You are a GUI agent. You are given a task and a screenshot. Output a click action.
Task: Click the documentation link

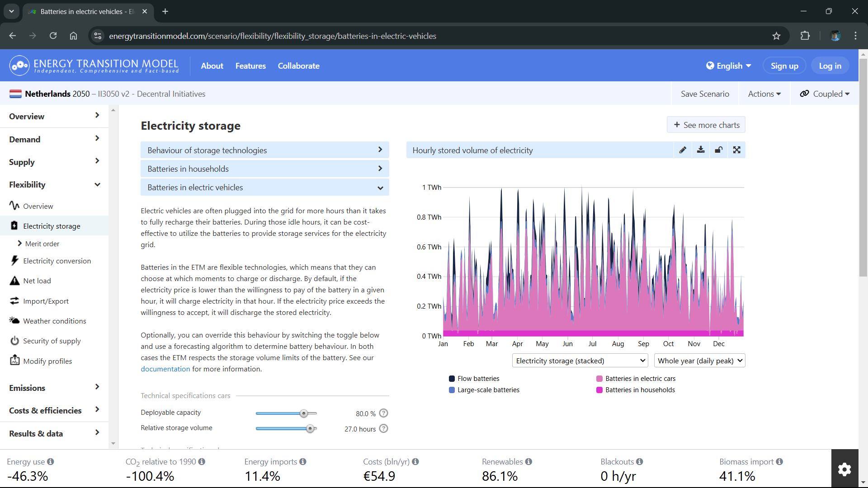pos(165,369)
